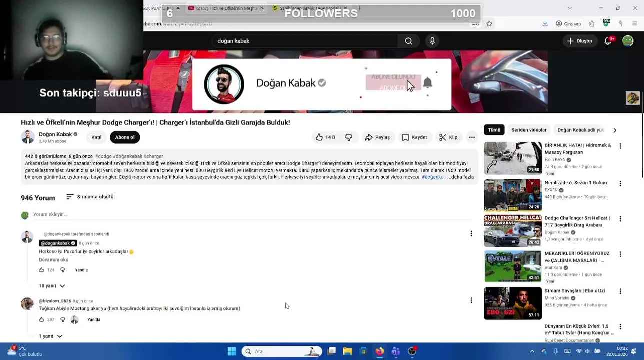644x360 pixels.
Task: Open a new browser tab with the plus
Action: pos(359,8)
